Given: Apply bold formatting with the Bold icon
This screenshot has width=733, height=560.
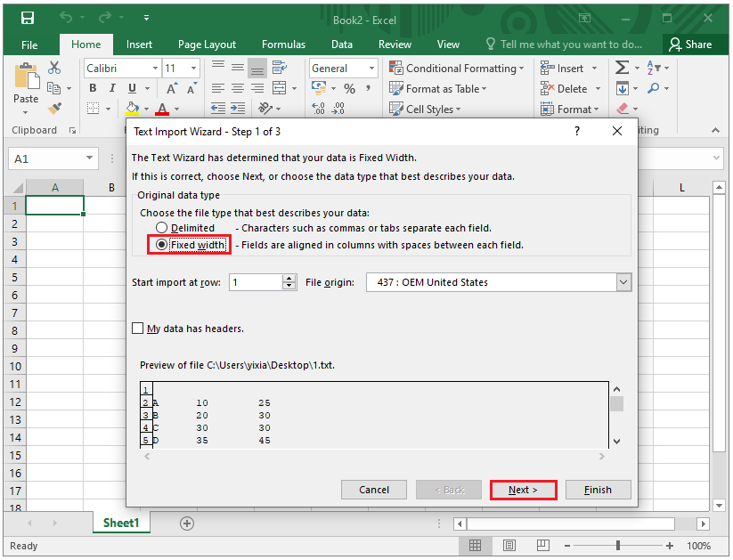Looking at the screenshot, I should (93, 88).
